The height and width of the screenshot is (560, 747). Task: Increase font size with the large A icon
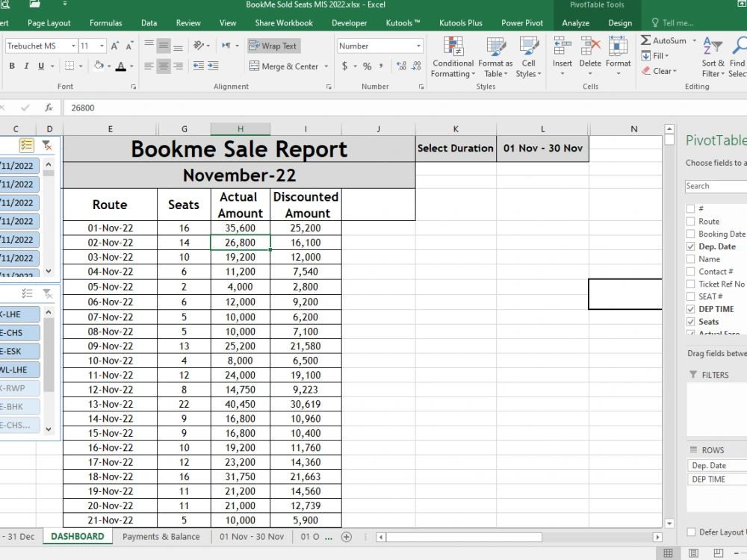click(114, 46)
